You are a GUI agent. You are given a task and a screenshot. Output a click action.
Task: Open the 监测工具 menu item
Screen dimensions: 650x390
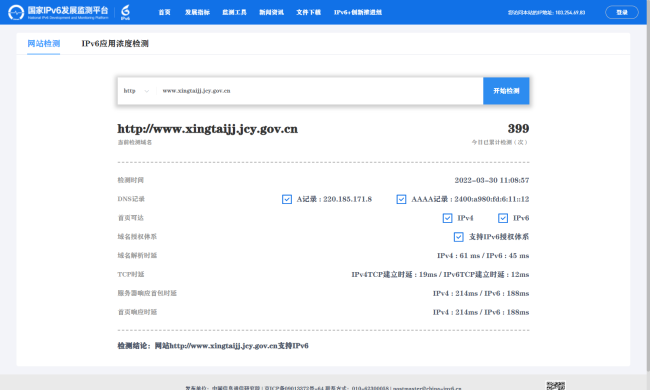coord(234,12)
